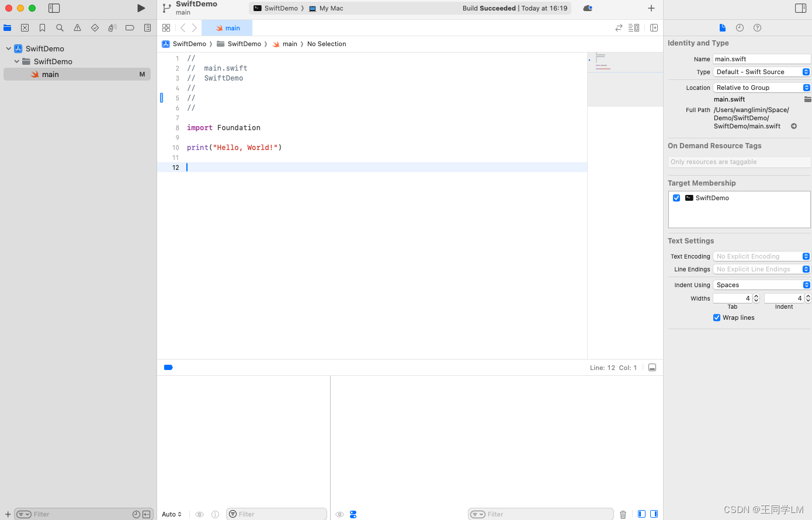Open SwiftDemo project in the jump bar
Viewport: 812px width, 520px height.
click(x=184, y=44)
